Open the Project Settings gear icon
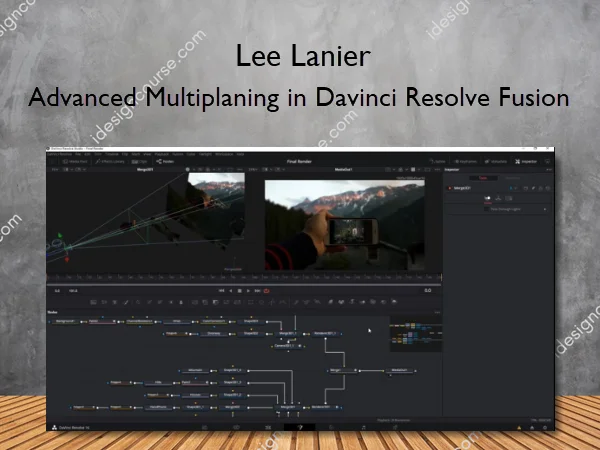 pos(545,427)
